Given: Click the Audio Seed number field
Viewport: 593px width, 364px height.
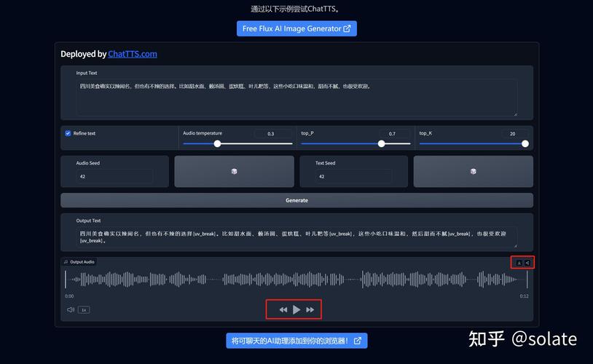Looking at the screenshot, I should (114, 176).
